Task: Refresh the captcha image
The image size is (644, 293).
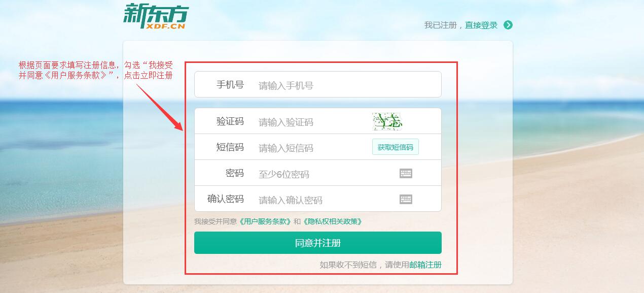Action: pos(387,121)
